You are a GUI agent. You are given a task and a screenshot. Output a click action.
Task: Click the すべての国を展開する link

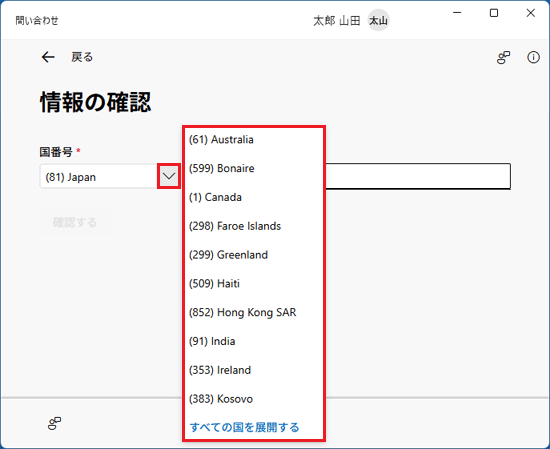coord(244,427)
